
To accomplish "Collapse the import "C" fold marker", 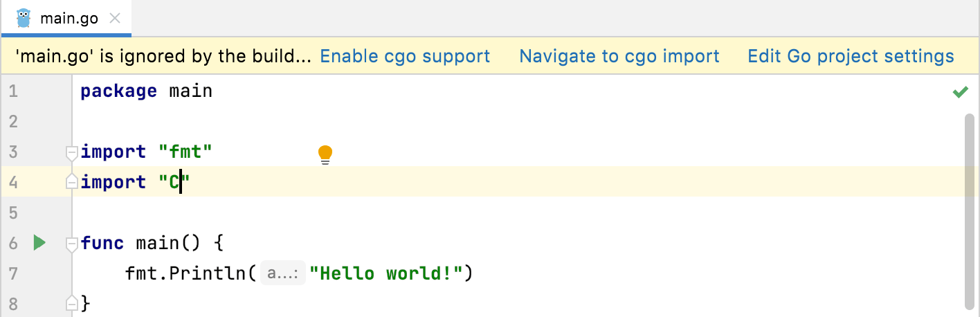I will point(71,182).
